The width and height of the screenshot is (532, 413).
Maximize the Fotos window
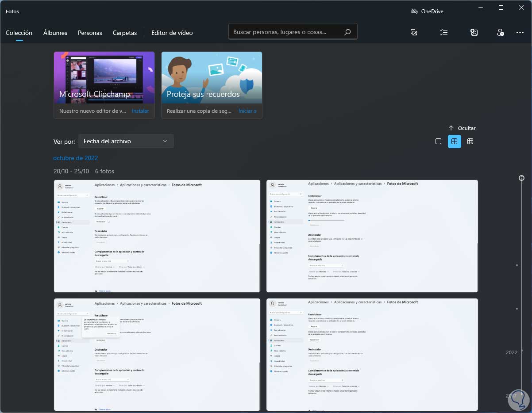[x=501, y=8]
